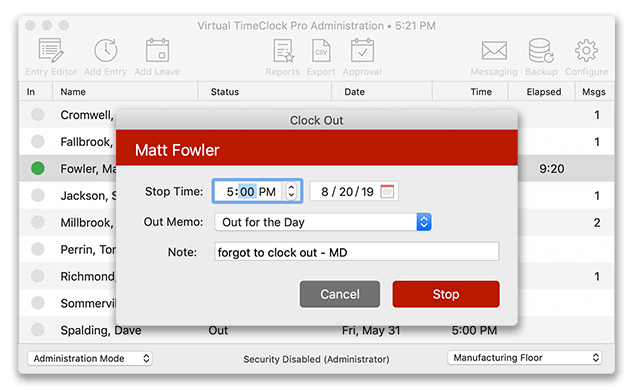
Task: Select the Perrin row name
Action: 88,250
